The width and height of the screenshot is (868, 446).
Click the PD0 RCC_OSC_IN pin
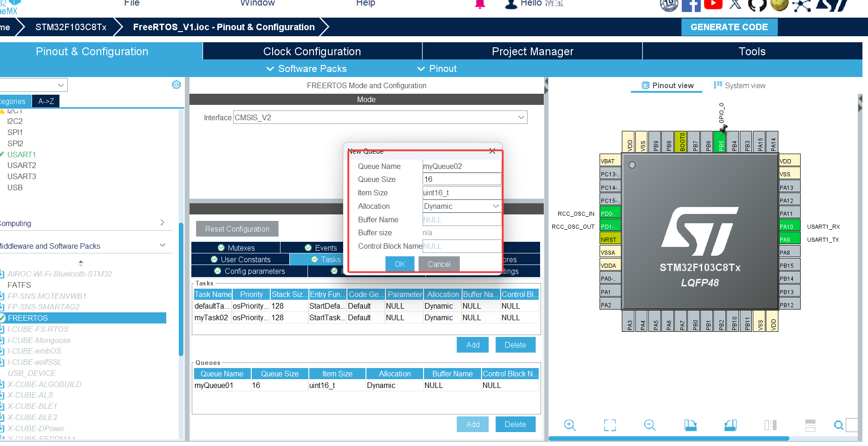(x=610, y=213)
